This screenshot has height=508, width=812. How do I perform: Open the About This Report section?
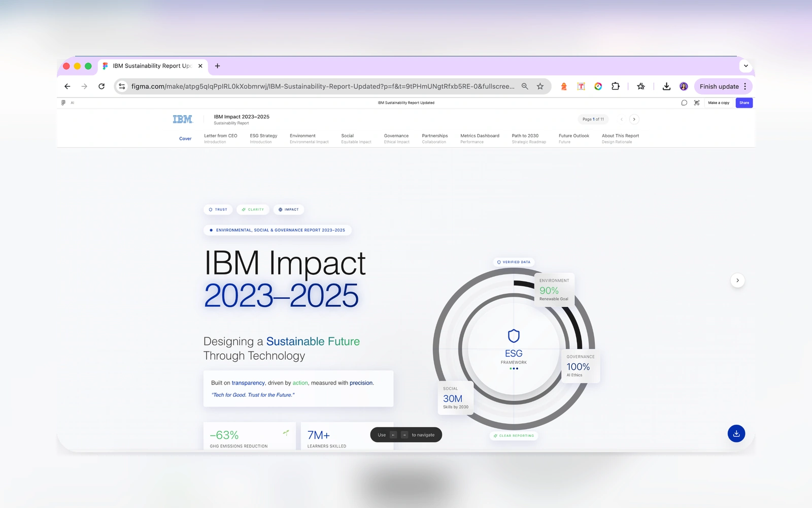620,139
